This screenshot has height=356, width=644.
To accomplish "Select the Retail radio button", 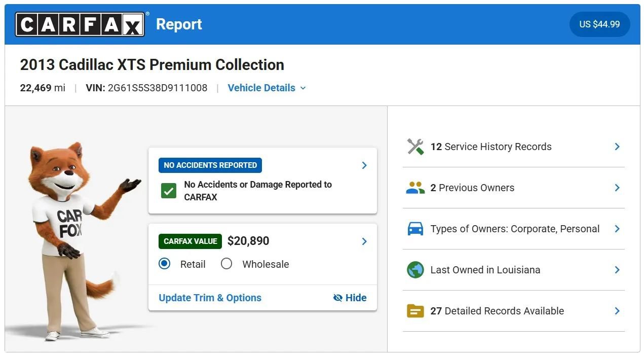I will pos(165,264).
